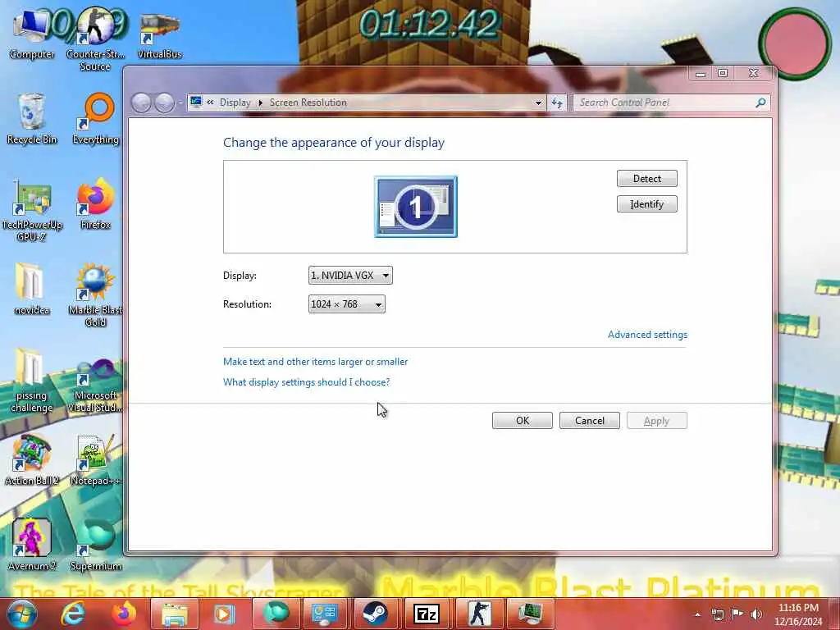Click Display in the breadcrumb path

pos(235,103)
